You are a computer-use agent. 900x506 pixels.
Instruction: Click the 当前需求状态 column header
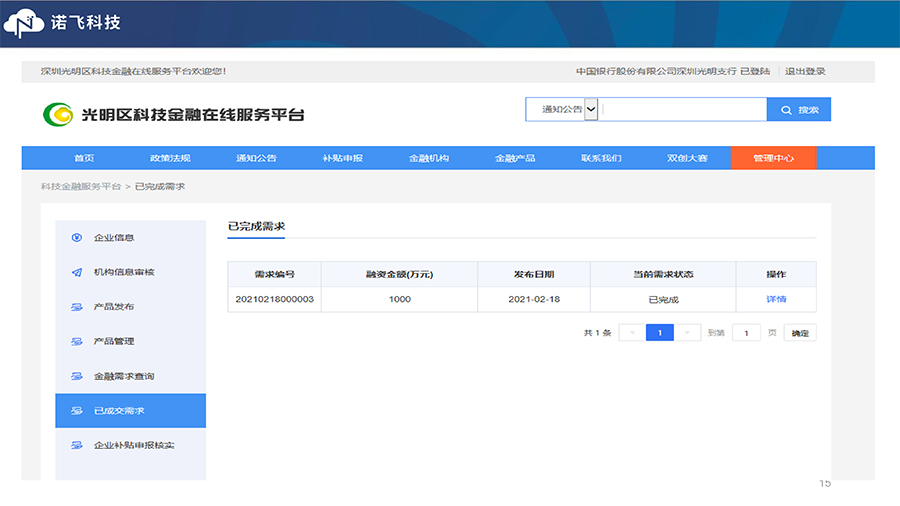point(663,274)
